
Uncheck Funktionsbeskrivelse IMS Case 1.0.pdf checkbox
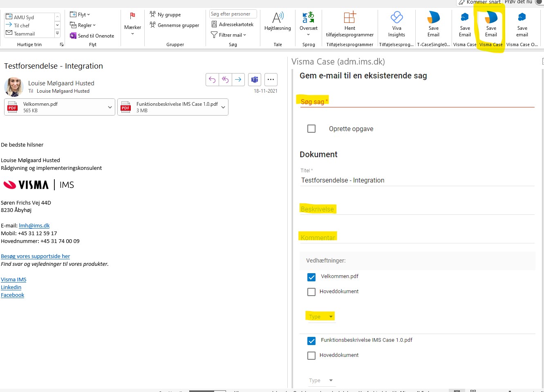[x=311, y=341]
